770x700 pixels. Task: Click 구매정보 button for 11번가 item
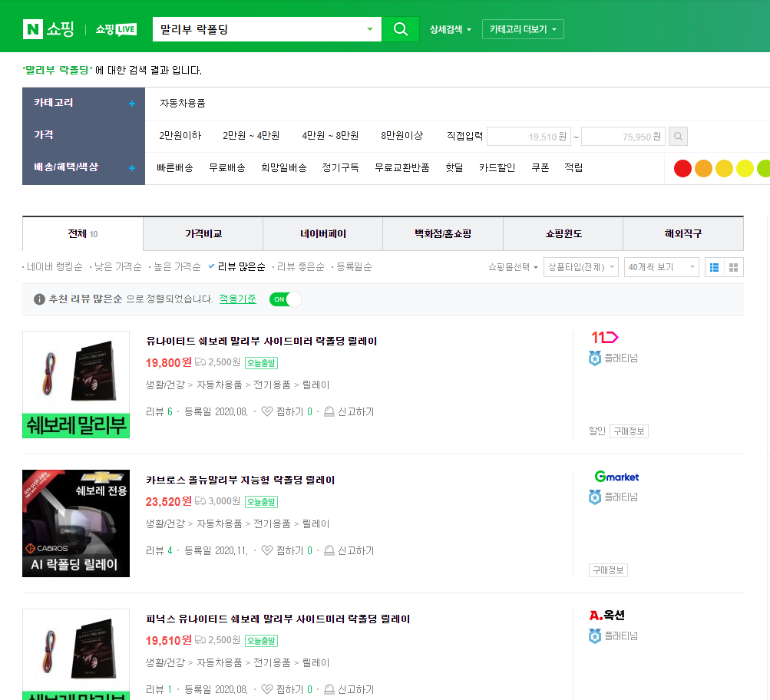point(629,431)
